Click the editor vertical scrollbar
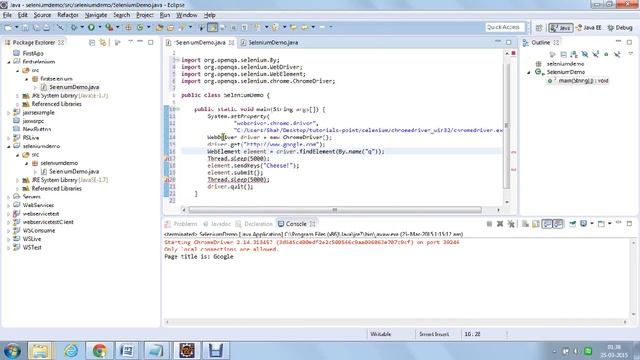 click(507, 126)
